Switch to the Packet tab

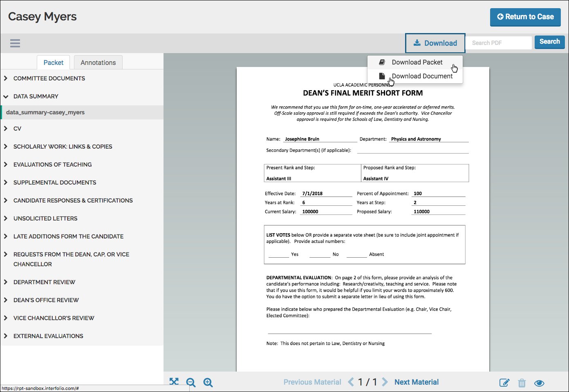point(54,62)
